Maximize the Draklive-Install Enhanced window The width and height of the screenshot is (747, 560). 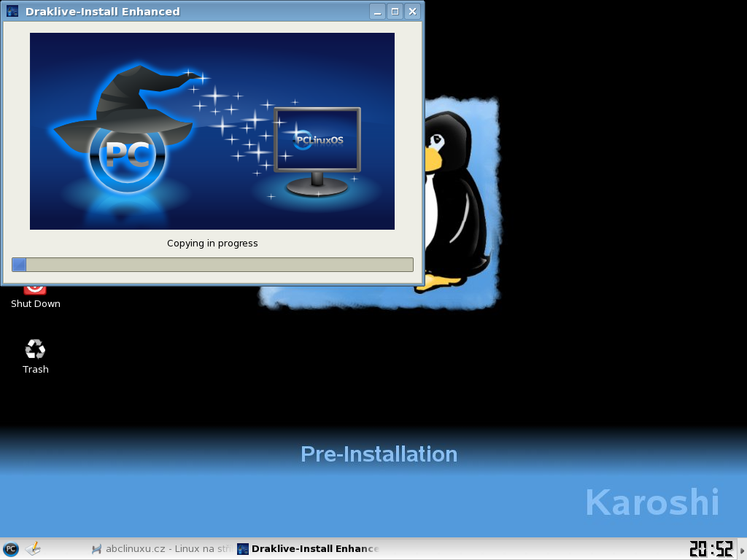395,12
